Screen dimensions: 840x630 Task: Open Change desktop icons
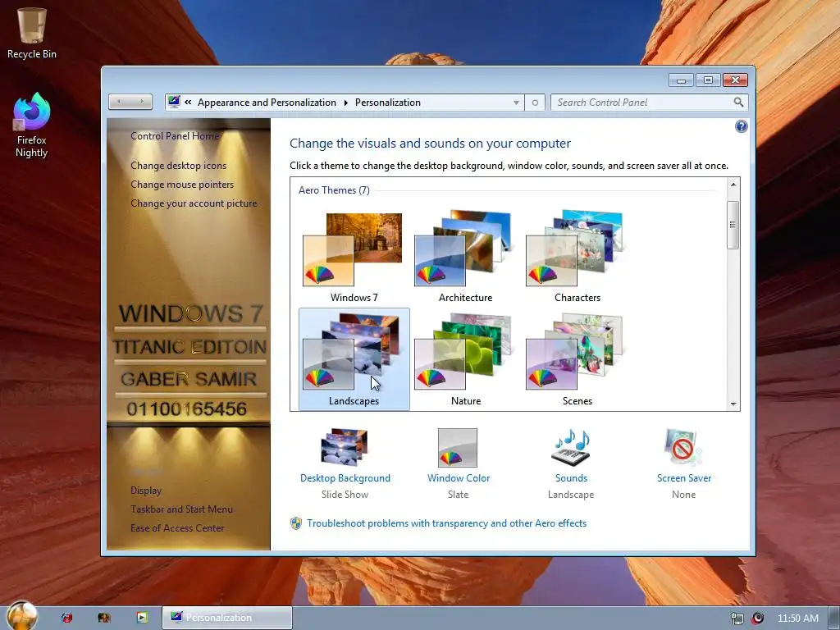click(x=178, y=166)
